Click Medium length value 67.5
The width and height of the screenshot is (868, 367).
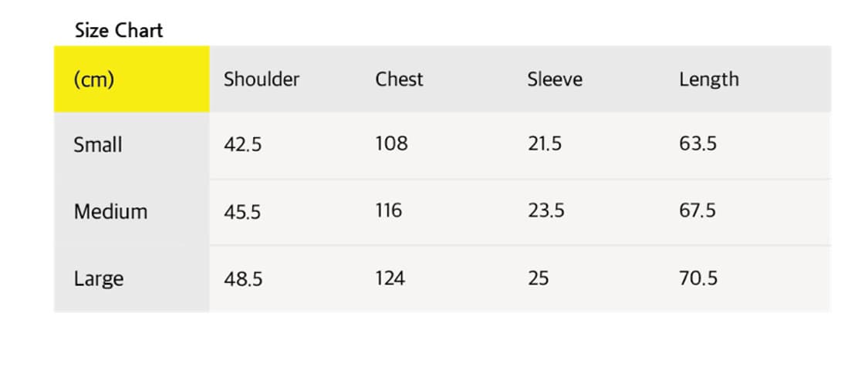click(697, 210)
